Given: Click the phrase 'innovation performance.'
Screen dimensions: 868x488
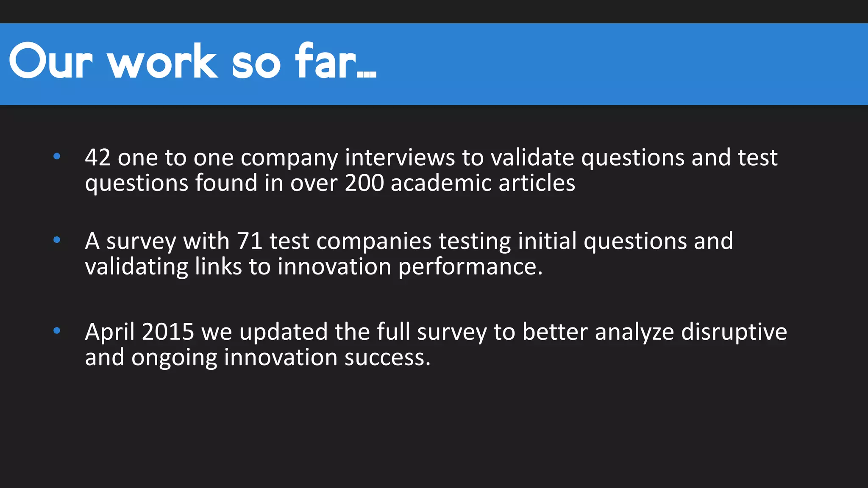Looking at the screenshot, I should (x=410, y=267).
